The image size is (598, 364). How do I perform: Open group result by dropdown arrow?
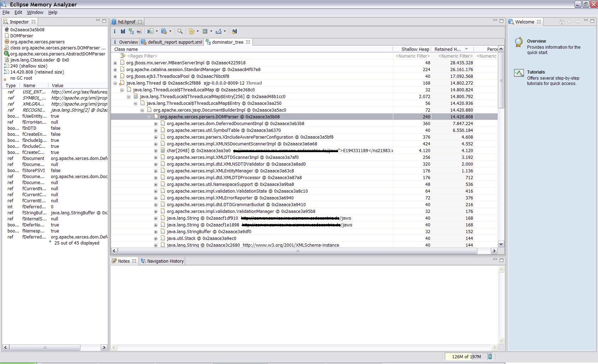(198, 31)
